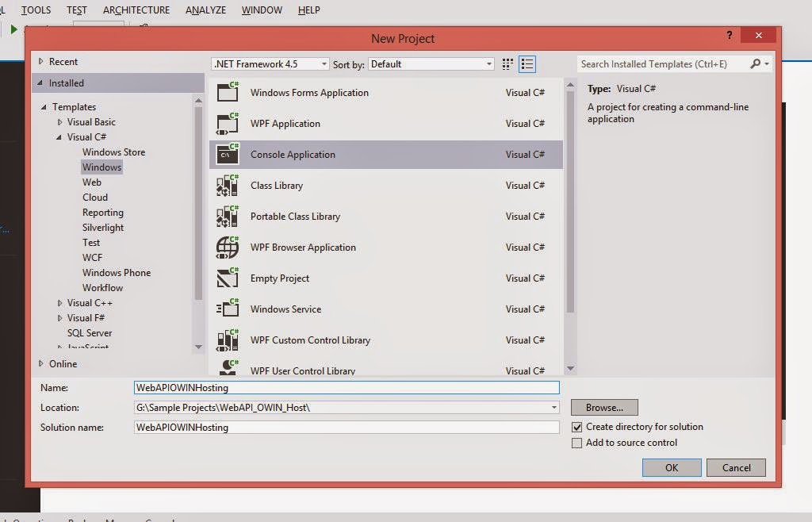
Task: Click the WPF Application template icon
Action: point(228,123)
